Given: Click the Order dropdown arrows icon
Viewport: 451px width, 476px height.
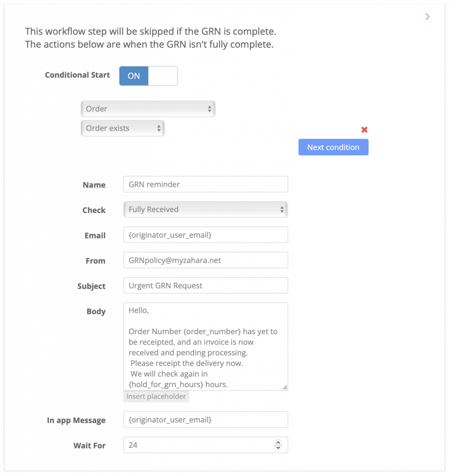Looking at the screenshot, I should point(210,109).
